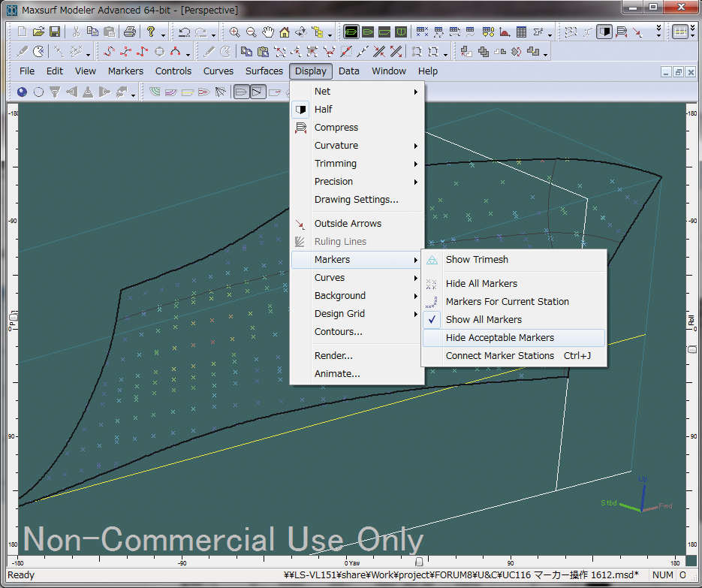
Task: Toggle Outside Arrows in Display menu
Action: pos(357,224)
